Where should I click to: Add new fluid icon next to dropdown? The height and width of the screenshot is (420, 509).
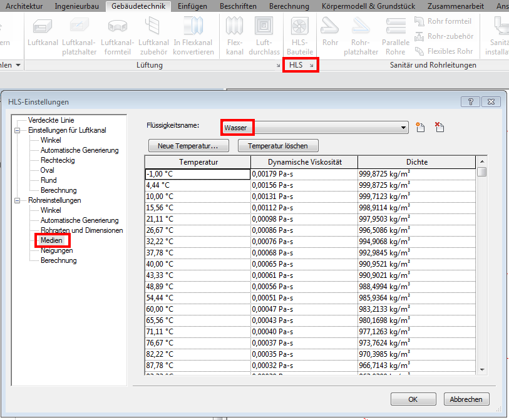coord(421,128)
